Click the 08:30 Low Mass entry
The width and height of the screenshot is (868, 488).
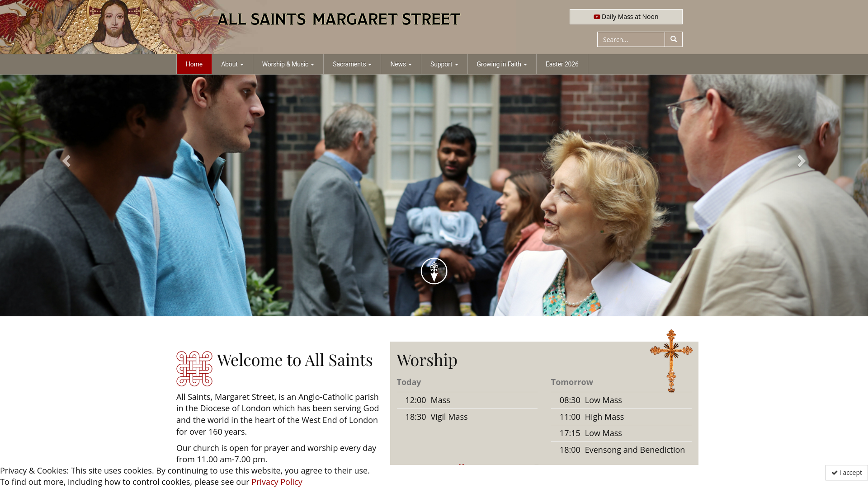pos(621,400)
